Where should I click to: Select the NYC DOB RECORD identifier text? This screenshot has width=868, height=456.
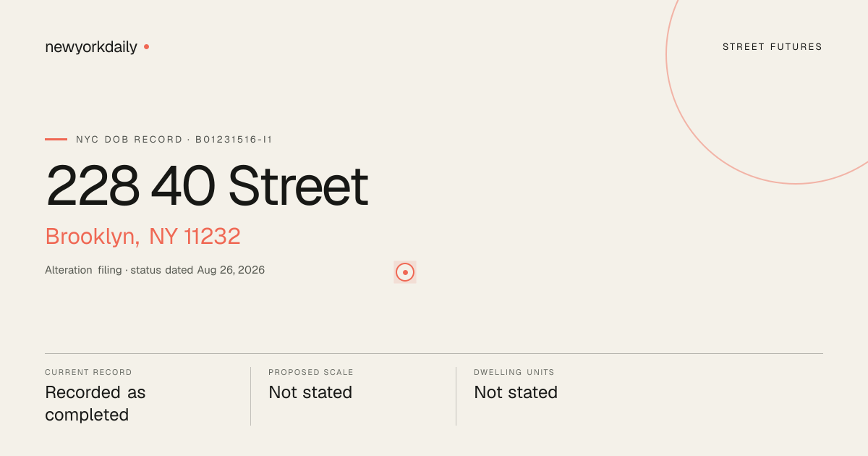[174, 139]
